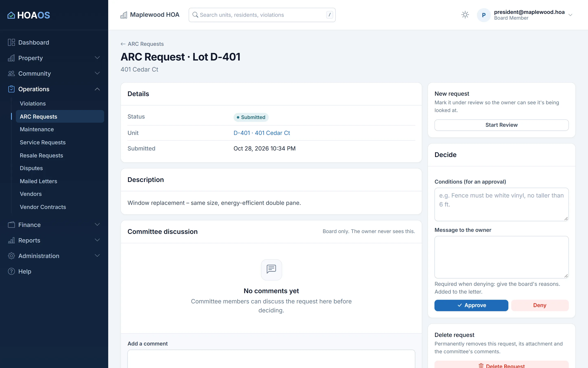The height and width of the screenshot is (368, 588).
Task: Click the P user avatar
Action: [x=483, y=15]
